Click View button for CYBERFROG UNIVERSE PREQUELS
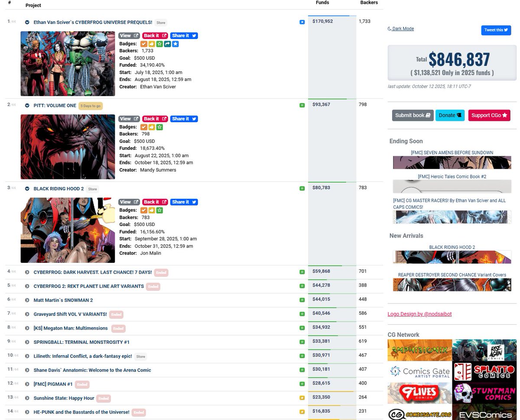The width and height of the screenshot is (520, 420). coord(129,36)
